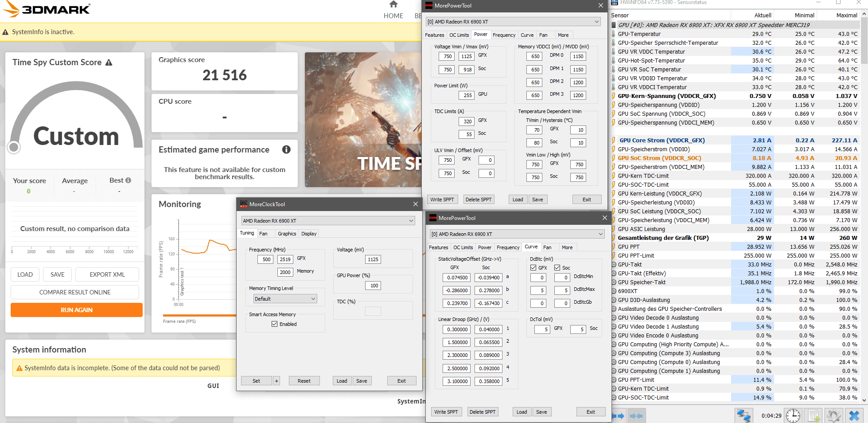Viewport: 868px width, 423px height.
Task: Click 6900XT usage sensor icon
Action: point(614,291)
